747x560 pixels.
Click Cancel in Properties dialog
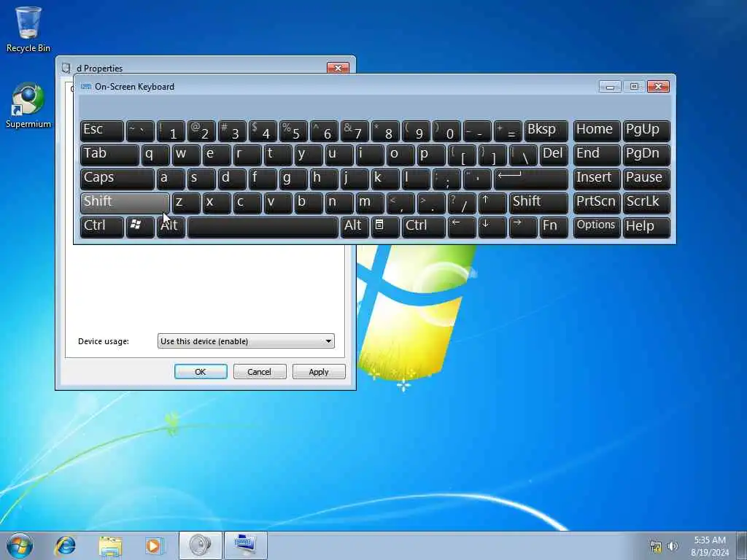(x=260, y=371)
